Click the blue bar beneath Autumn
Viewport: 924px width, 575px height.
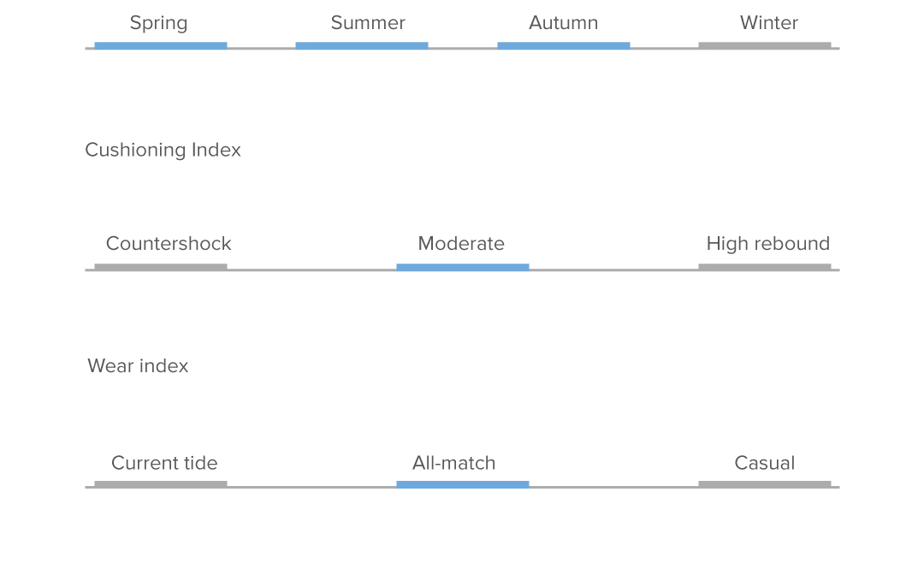[x=563, y=45]
